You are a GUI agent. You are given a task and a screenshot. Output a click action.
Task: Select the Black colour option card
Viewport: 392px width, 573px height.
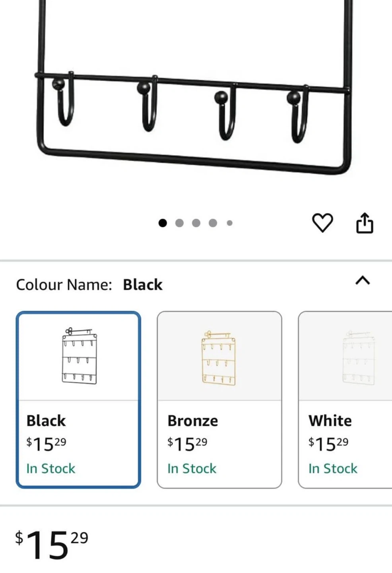click(78, 400)
